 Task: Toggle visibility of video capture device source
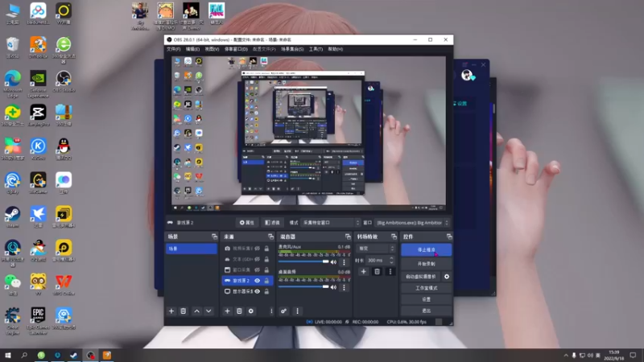pos(257,249)
